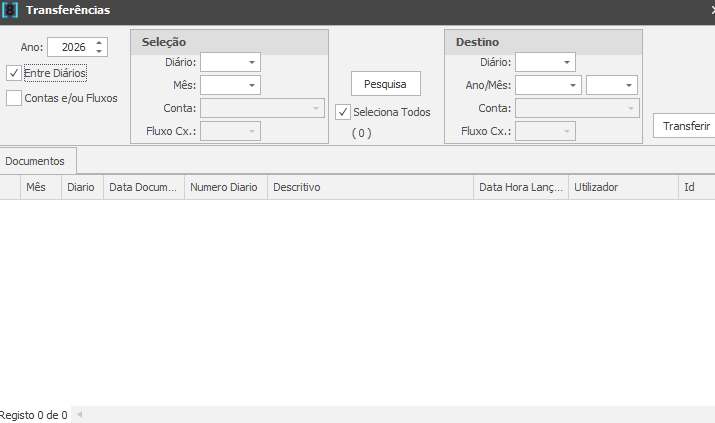
Task: Open the Seleção Diário dropdown
Action: point(251,62)
